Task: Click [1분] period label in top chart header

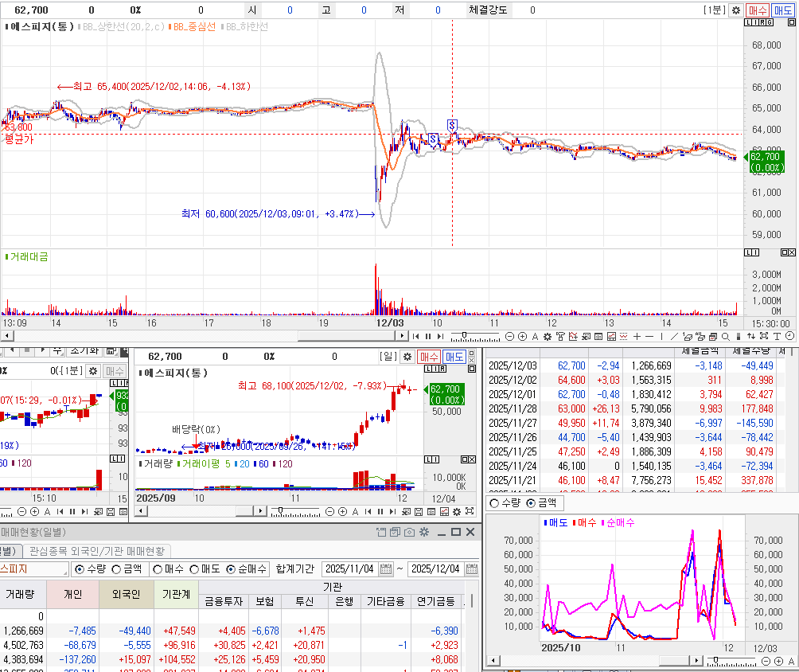Action: coord(715,10)
